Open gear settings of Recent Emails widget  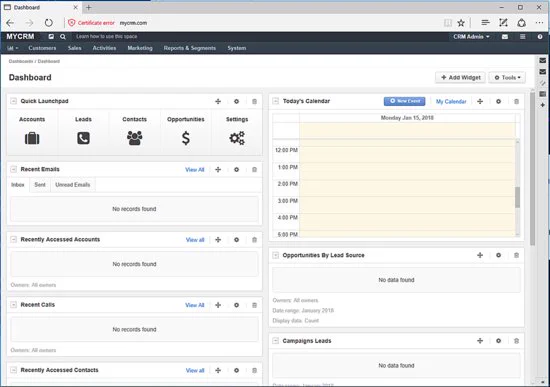[236, 169]
